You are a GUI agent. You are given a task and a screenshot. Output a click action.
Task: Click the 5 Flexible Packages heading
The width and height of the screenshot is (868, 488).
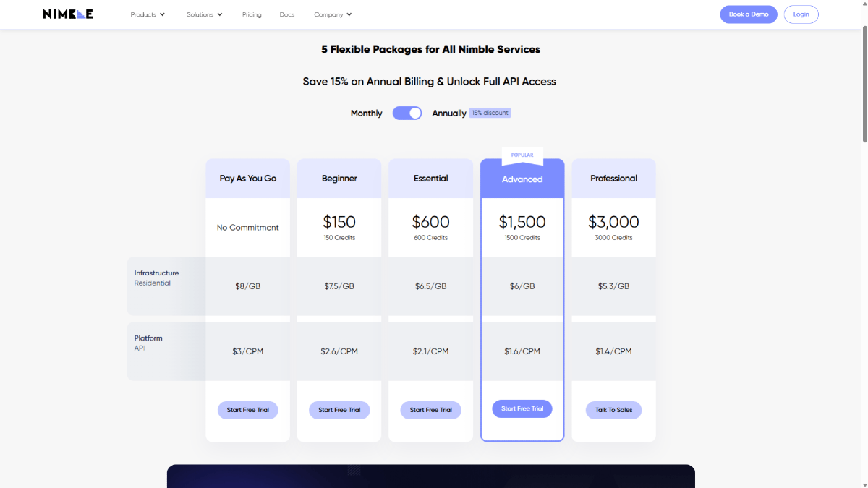(x=431, y=49)
